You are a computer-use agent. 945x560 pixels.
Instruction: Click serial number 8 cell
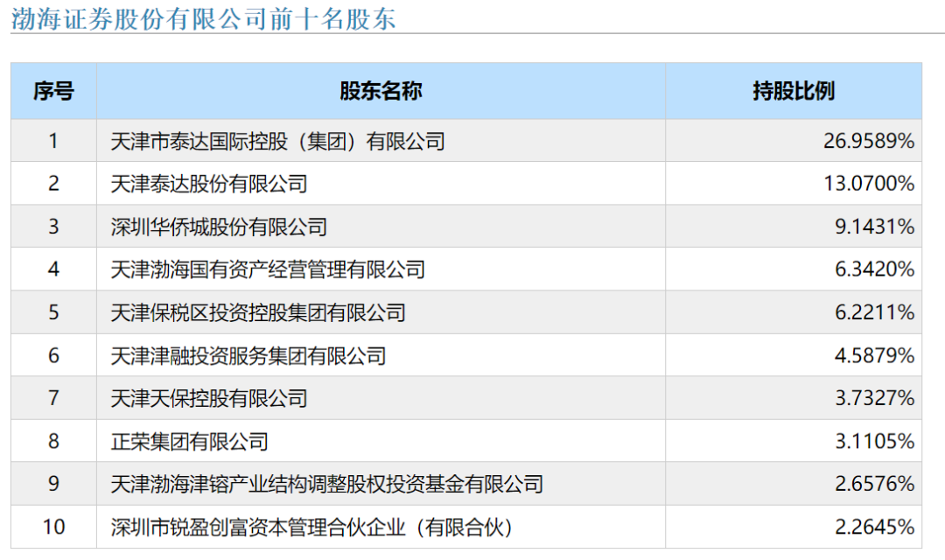click(x=53, y=441)
